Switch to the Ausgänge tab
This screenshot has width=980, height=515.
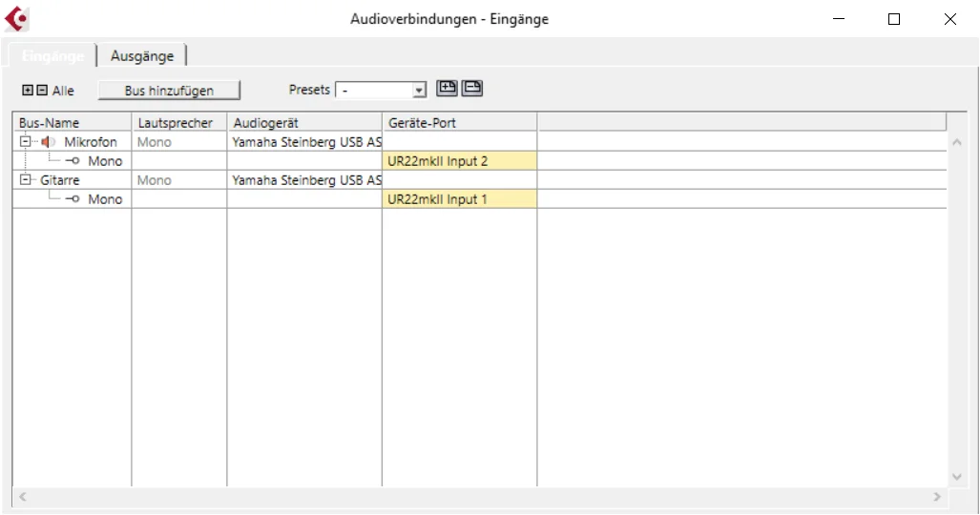point(142,55)
